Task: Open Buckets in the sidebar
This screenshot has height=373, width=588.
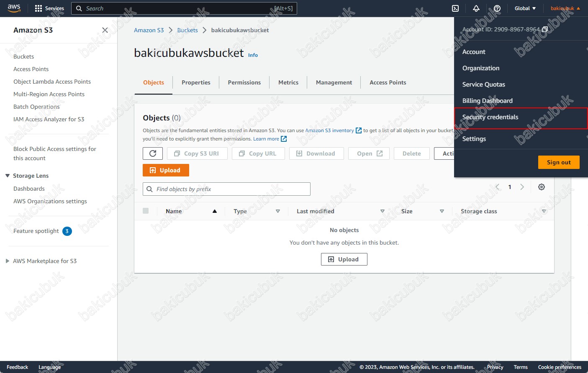Action: pos(24,56)
